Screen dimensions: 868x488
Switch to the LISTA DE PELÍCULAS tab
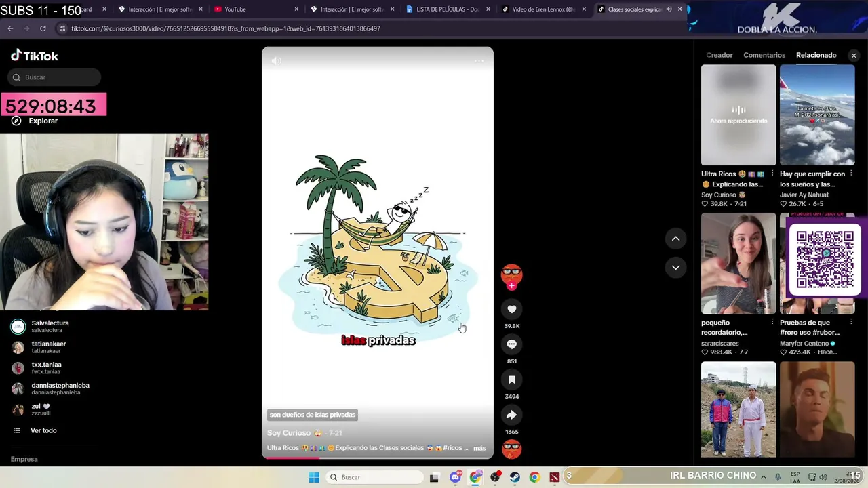[448, 9]
